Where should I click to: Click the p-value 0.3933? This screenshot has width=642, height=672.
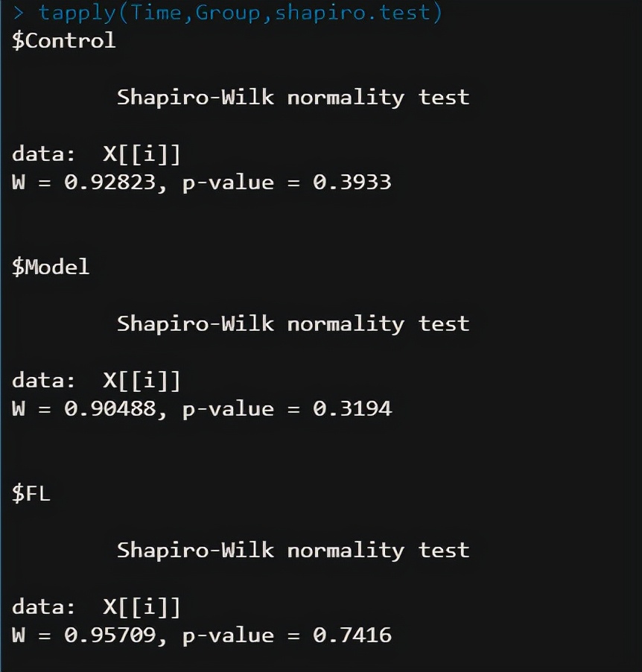click(x=352, y=183)
